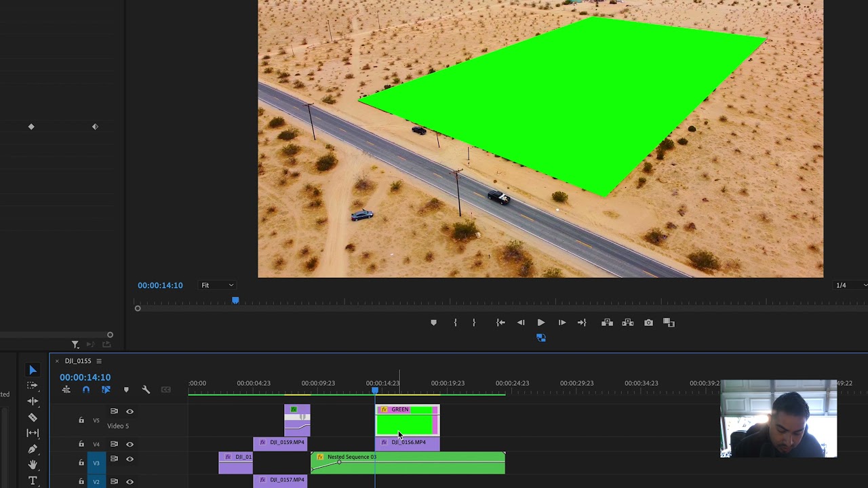Go to Out point
The image size is (868, 488).
[582, 323]
